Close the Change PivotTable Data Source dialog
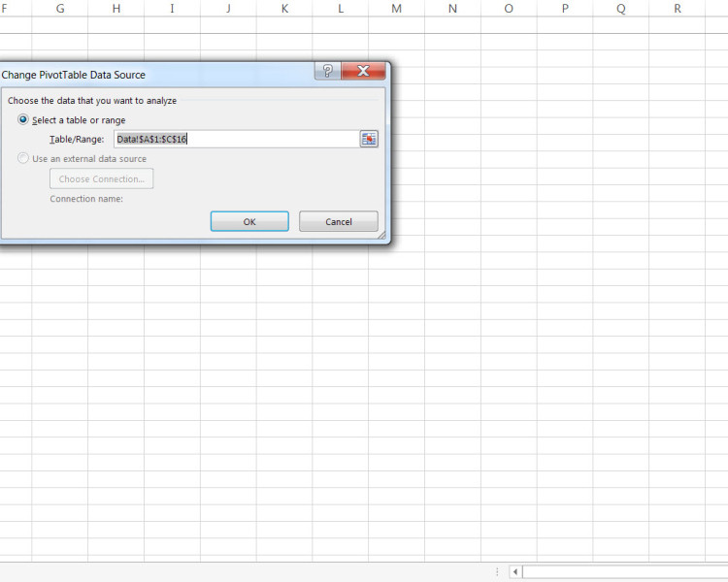 [x=363, y=71]
